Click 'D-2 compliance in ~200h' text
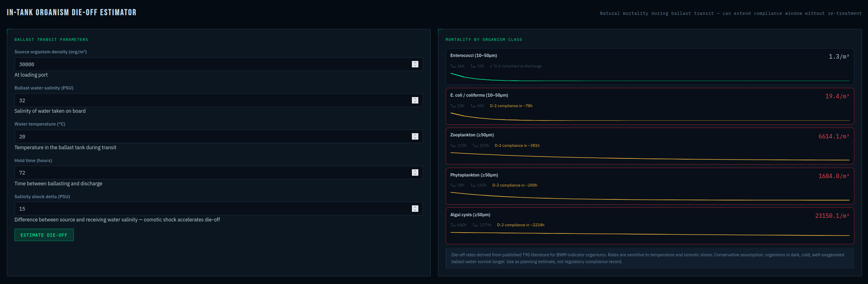The width and height of the screenshot is (868, 284). [515, 185]
